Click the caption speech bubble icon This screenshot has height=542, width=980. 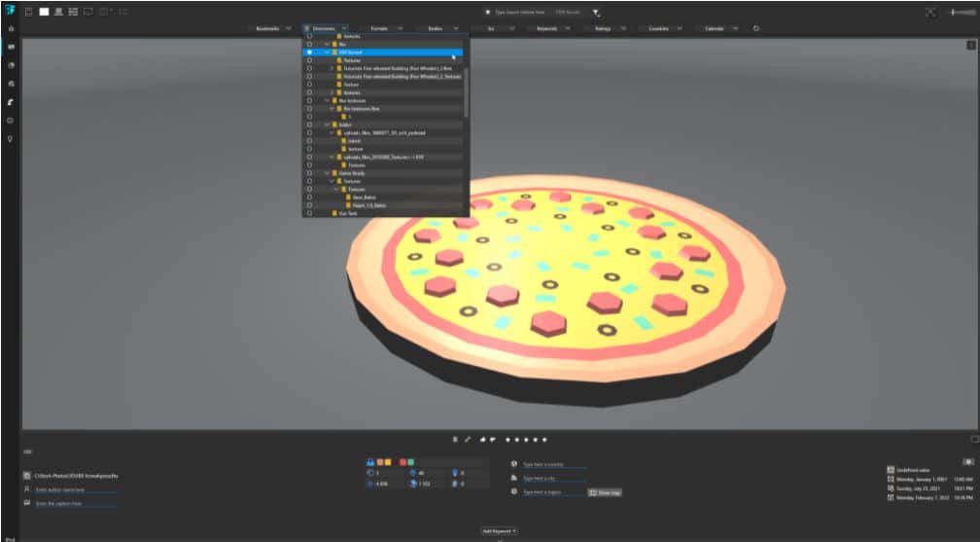coord(27,503)
